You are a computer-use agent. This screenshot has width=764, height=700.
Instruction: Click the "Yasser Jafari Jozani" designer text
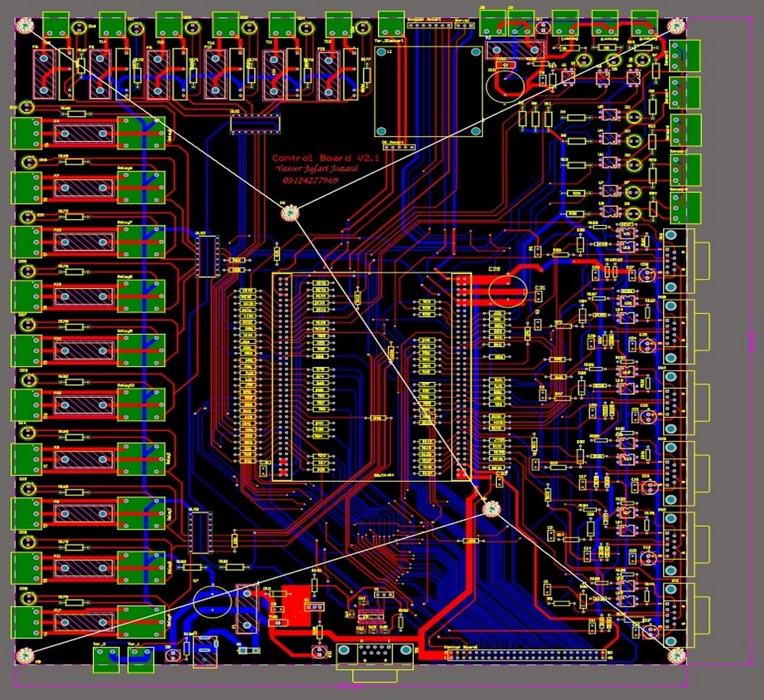click(317, 169)
